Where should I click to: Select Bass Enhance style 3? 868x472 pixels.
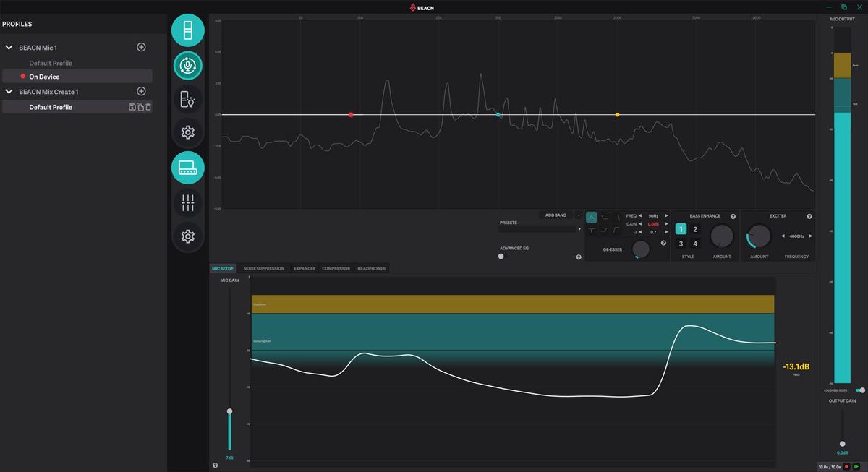681,243
